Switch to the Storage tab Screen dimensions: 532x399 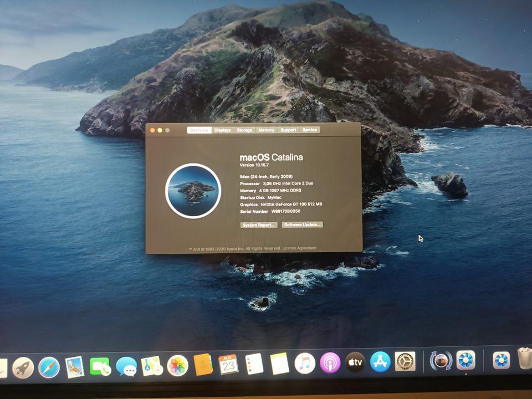point(244,130)
